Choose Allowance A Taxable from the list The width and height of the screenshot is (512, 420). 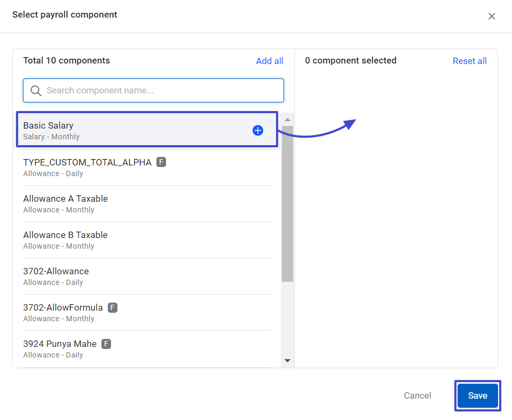[x=147, y=204]
